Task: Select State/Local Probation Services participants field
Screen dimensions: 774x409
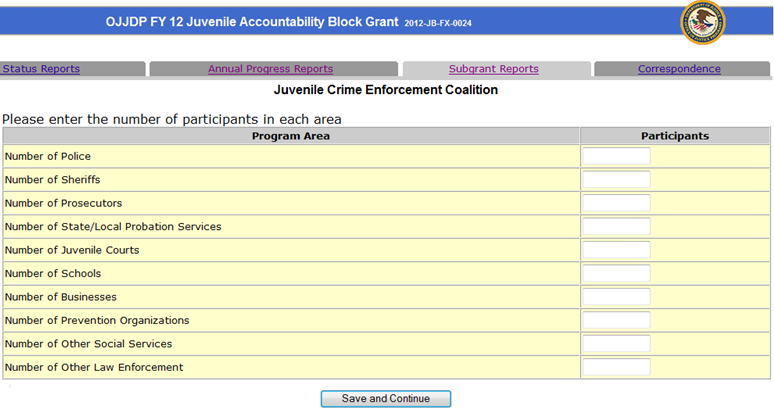Action: pos(616,227)
